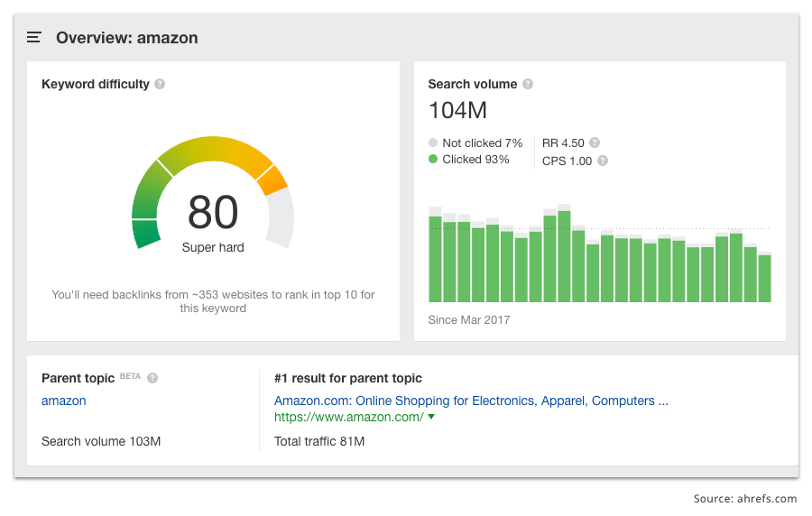Click the CPS 1.00 help icon
This screenshot has width=812, height=516.
click(x=603, y=161)
